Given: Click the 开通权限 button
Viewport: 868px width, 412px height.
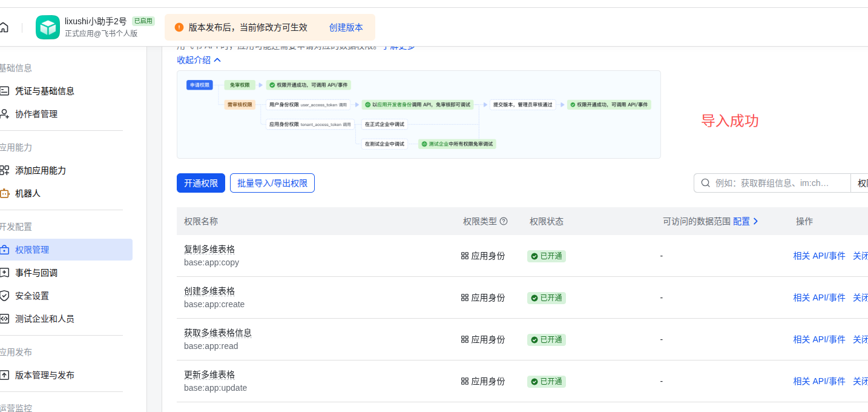Looking at the screenshot, I should point(200,182).
